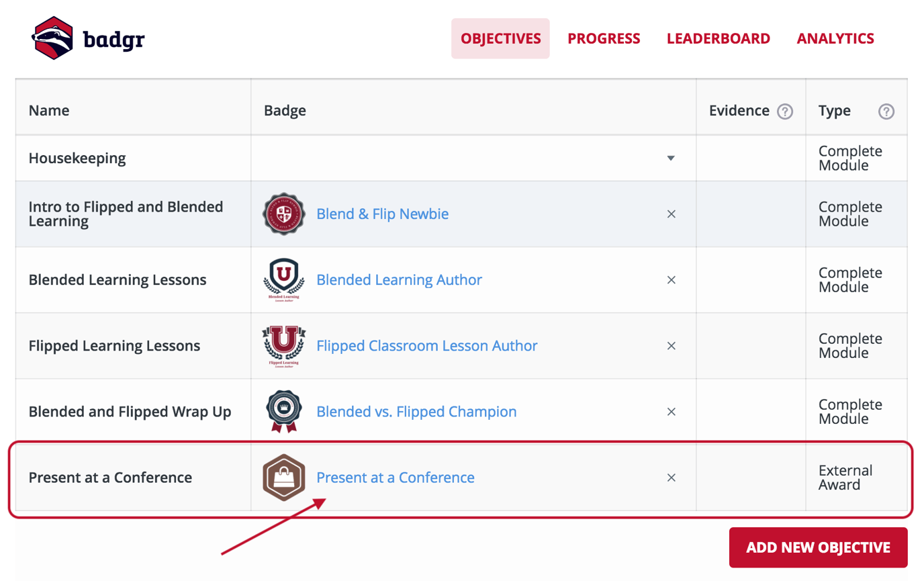Open the LEADERBOARD view
This screenshot has width=924, height=581.
click(718, 38)
